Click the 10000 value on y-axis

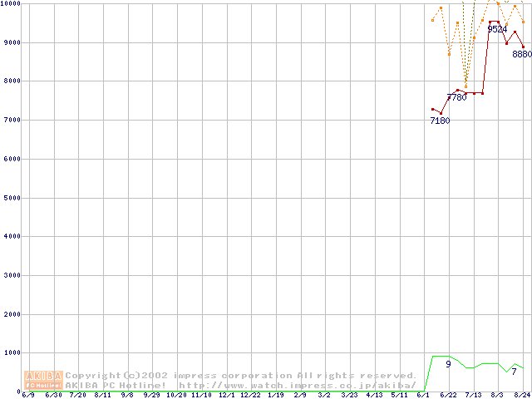(11, 4)
